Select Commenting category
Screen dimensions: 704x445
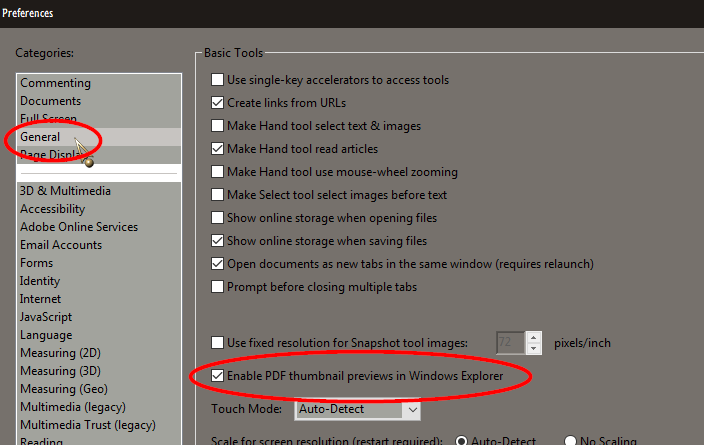(x=99, y=83)
